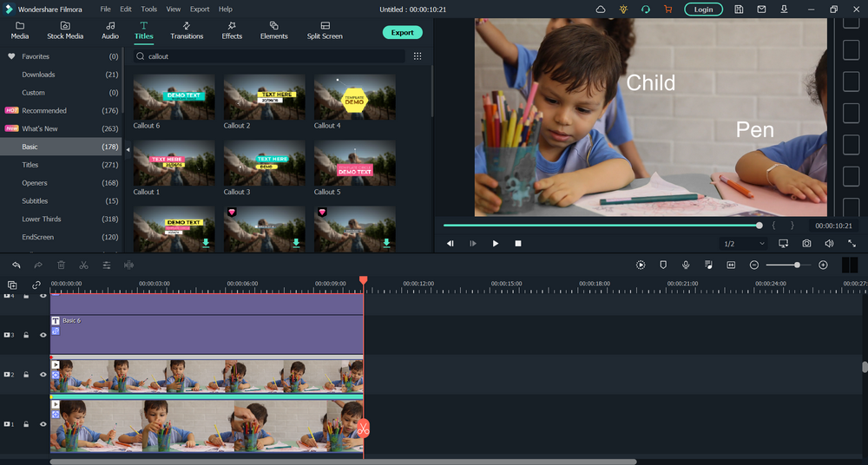
Task: Click the lightbulb tips icon
Action: point(623,9)
